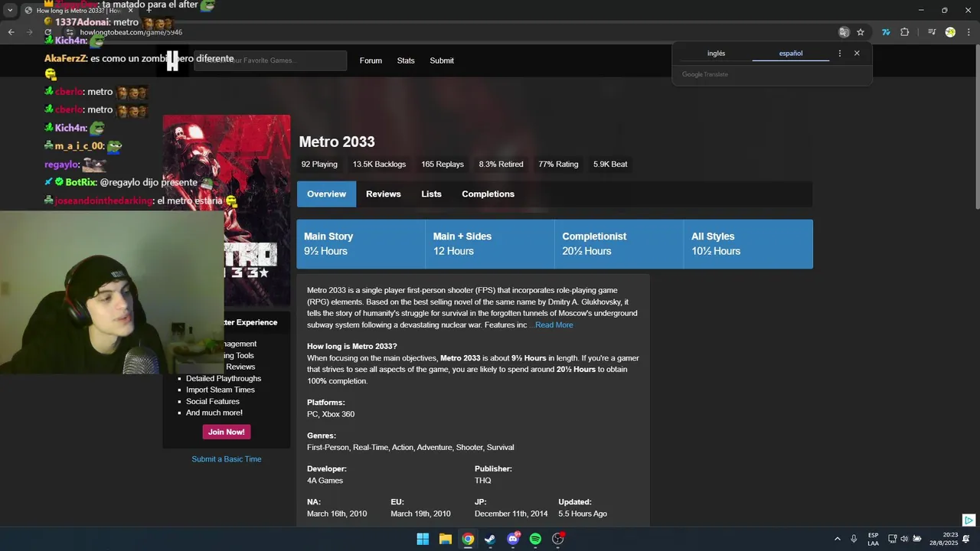Open the OBS Studio taskbar icon
980x551 pixels.
[558, 539]
